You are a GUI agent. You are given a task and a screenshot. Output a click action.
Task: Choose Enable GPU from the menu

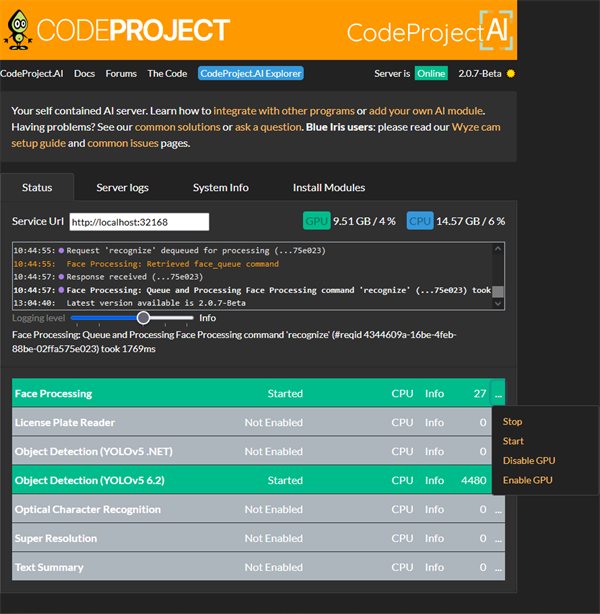528,480
